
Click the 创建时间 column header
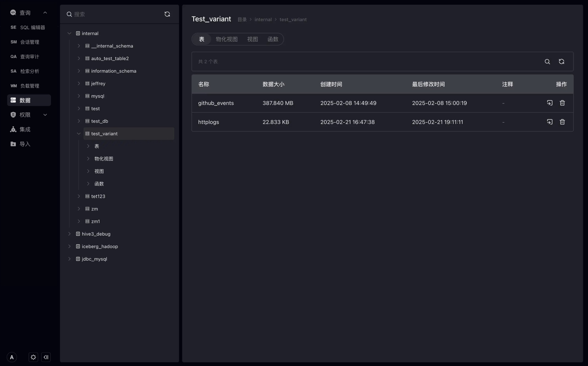click(x=331, y=84)
